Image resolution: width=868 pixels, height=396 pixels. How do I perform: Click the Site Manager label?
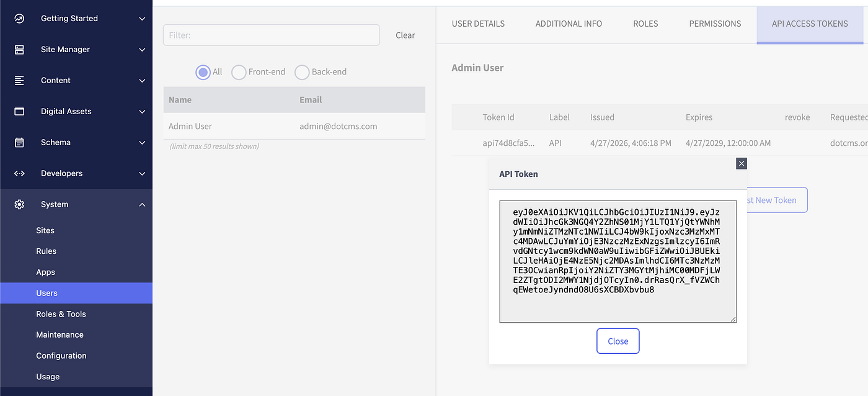[x=65, y=50]
